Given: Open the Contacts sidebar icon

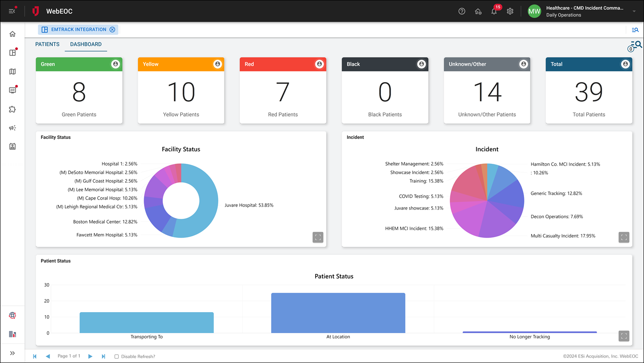Looking at the screenshot, I should click(x=12, y=146).
